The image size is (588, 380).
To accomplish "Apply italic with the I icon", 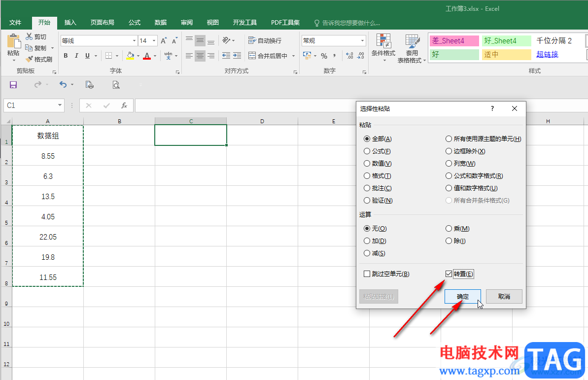I will point(76,56).
